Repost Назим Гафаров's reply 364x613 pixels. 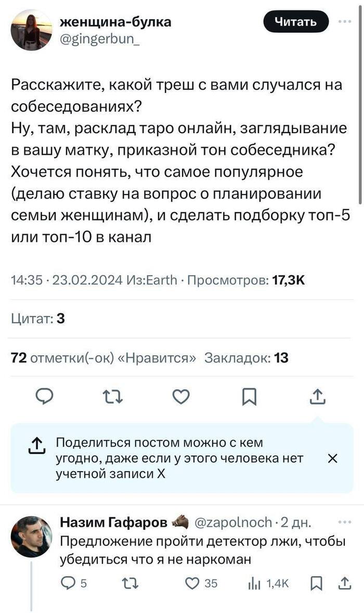point(131,584)
